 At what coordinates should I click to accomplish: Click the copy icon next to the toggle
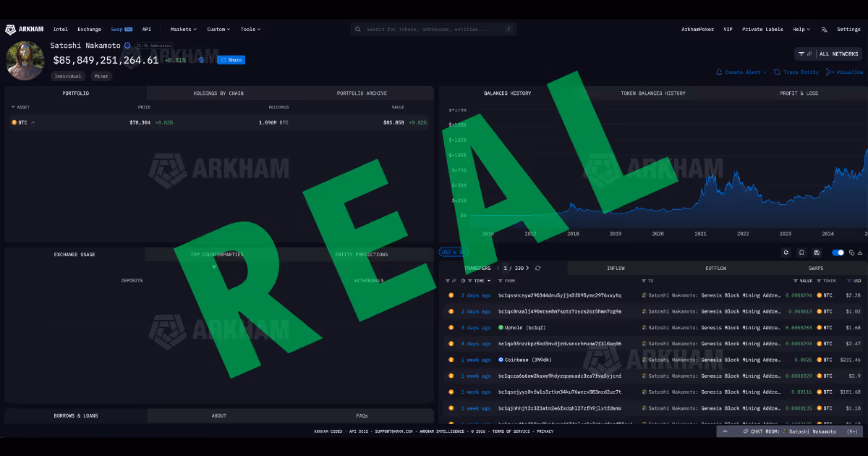pyautogui.click(x=852, y=253)
